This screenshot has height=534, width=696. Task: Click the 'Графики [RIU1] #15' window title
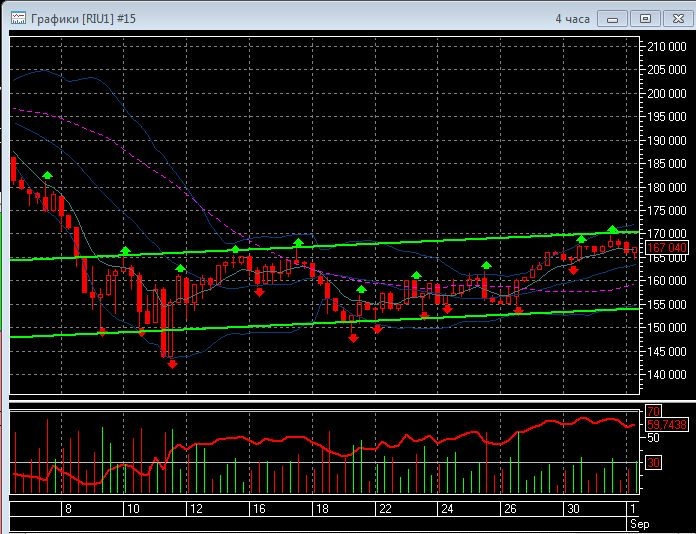point(83,19)
